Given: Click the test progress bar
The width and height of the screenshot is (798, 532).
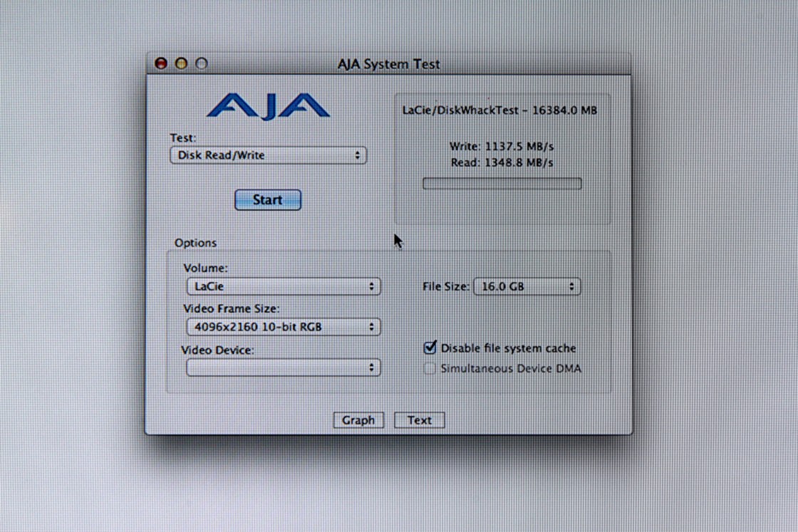Looking at the screenshot, I should (502, 184).
